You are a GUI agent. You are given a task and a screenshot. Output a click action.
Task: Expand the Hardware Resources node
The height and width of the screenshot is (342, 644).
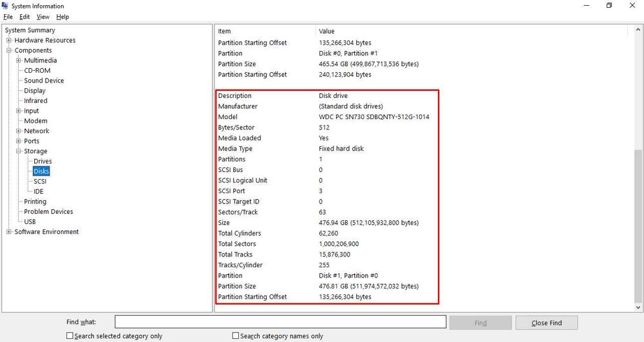click(8, 40)
